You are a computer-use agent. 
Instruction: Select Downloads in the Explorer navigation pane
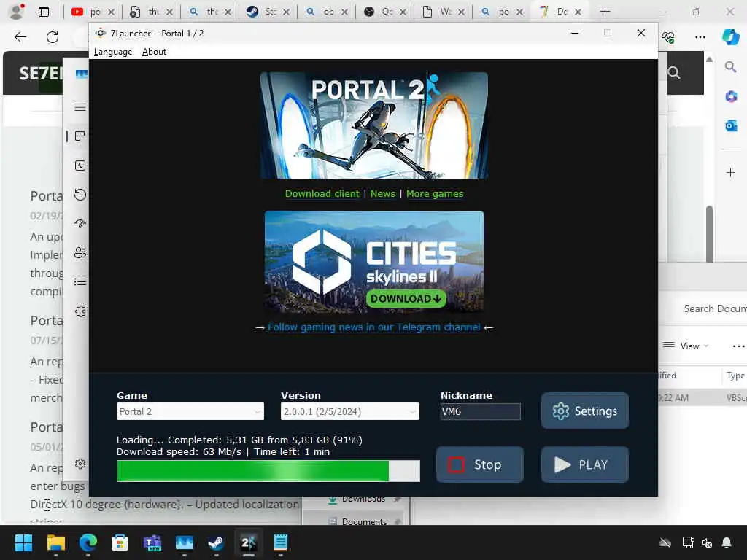click(363, 499)
